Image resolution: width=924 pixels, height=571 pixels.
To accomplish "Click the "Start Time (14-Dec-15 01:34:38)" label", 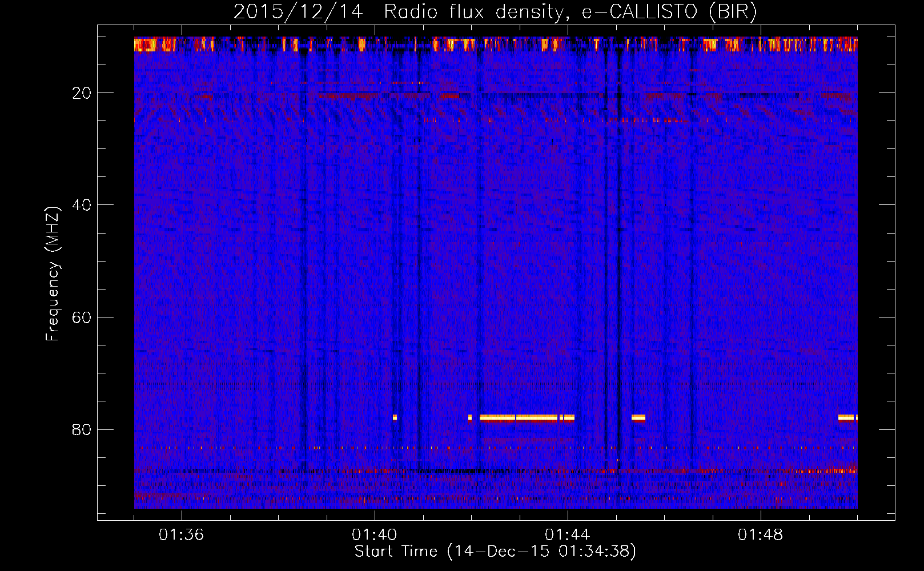I will click(x=495, y=552).
